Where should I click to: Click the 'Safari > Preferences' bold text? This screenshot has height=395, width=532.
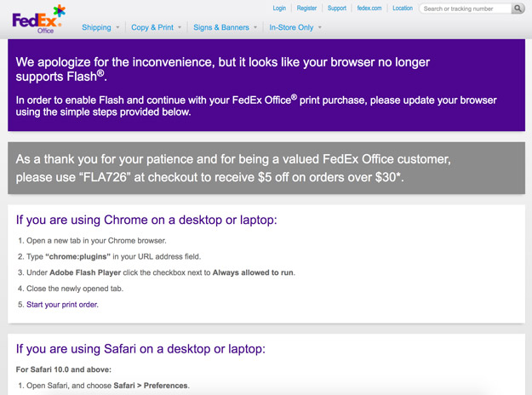coord(157,386)
